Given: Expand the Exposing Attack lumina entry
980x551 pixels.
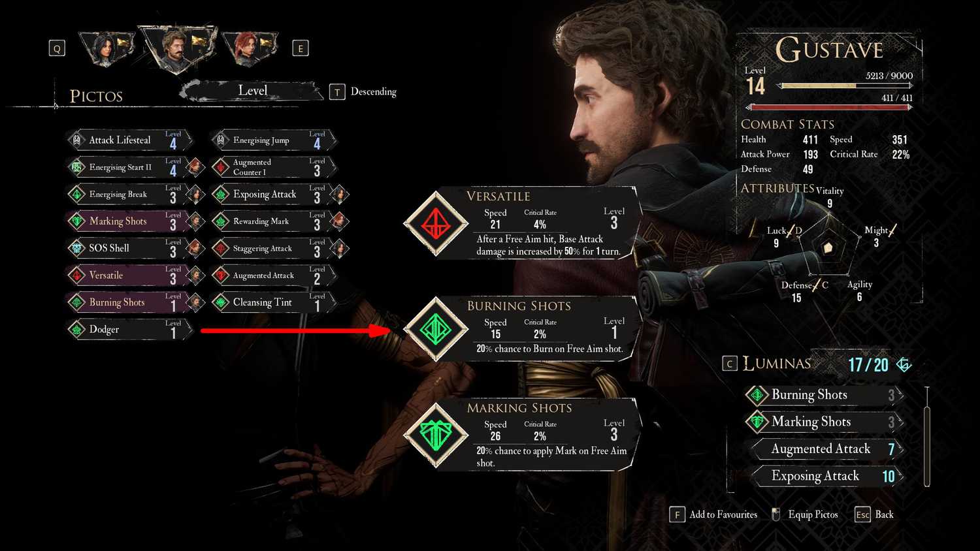Looking at the screenshot, I should coord(826,476).
